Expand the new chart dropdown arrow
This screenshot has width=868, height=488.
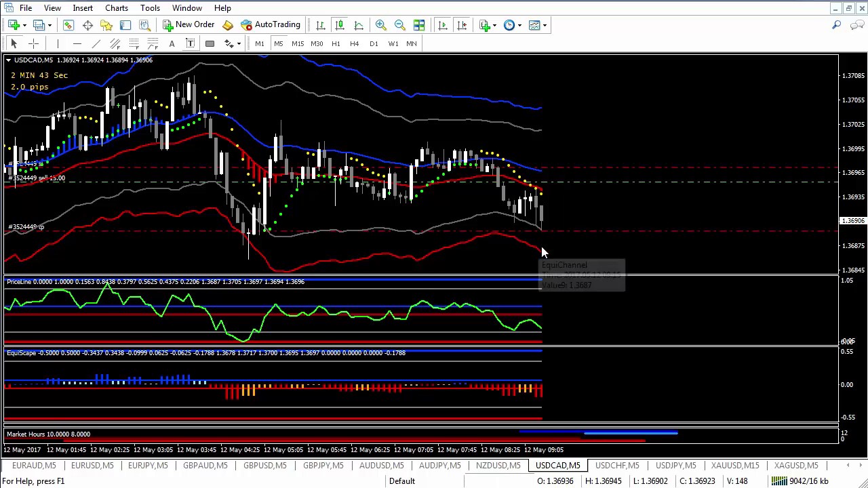(x=24, y=26)
